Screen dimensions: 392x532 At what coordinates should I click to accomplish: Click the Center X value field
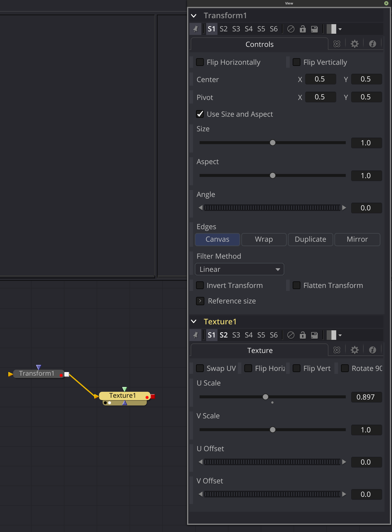tap(321, 79)
